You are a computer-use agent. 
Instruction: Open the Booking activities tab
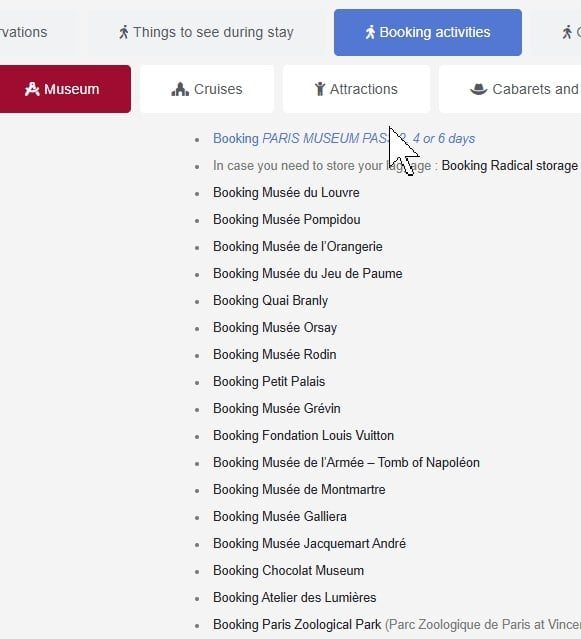[x=428, y=33]
